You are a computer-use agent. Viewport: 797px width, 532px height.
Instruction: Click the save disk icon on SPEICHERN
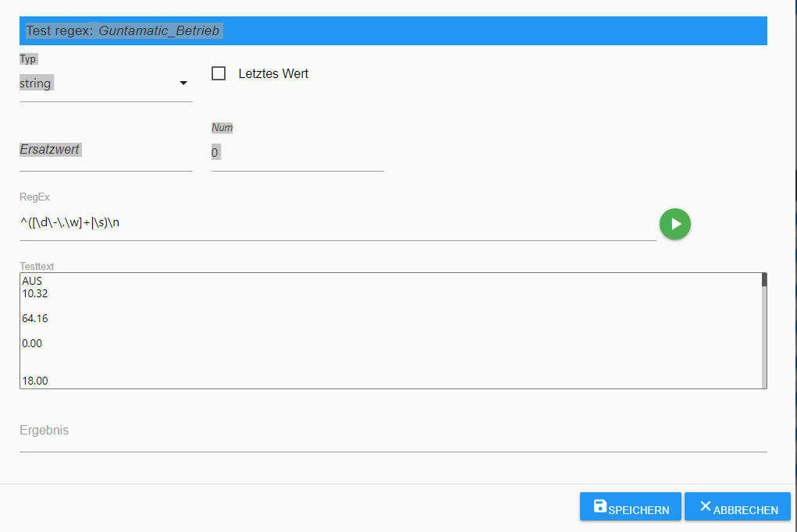point(600,506)
